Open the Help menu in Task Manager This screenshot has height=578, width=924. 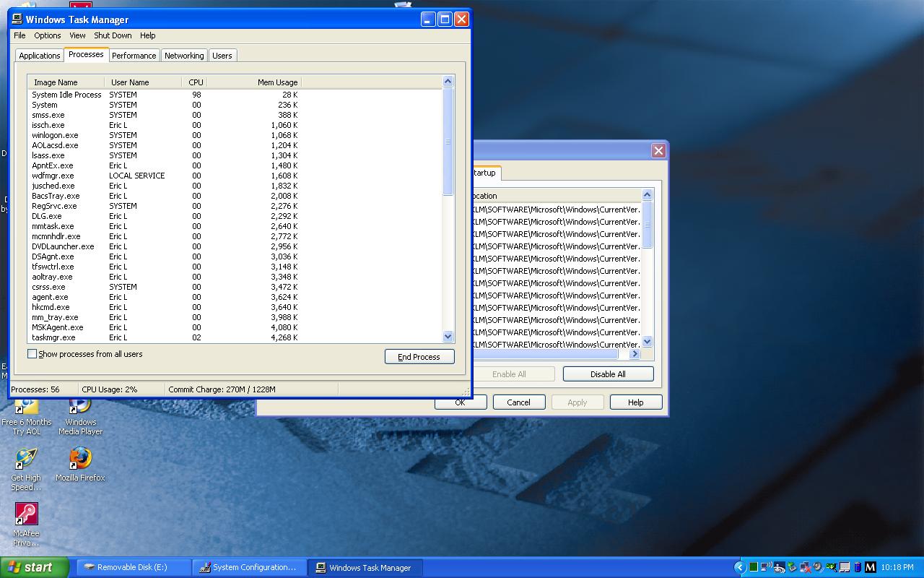pos(147,35)
